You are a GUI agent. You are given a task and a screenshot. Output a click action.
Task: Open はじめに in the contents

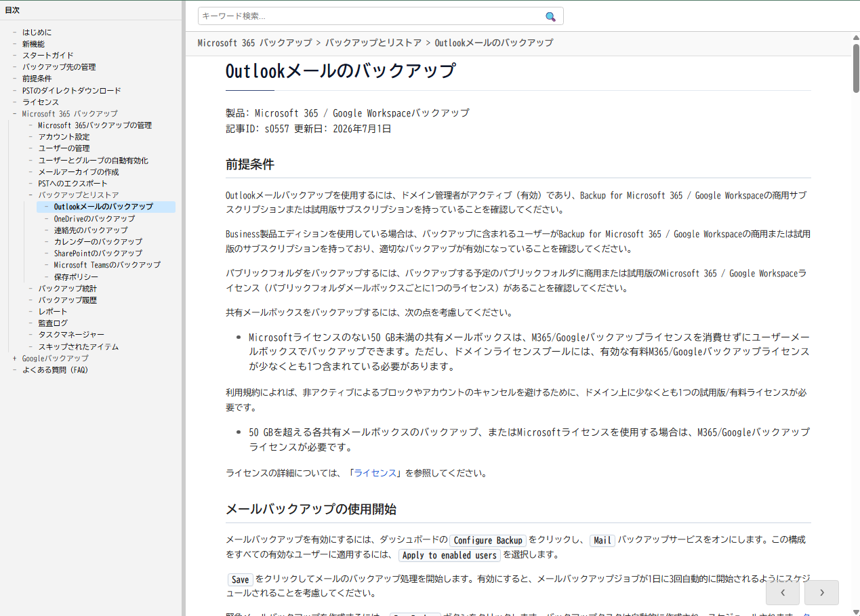point(37,33)
